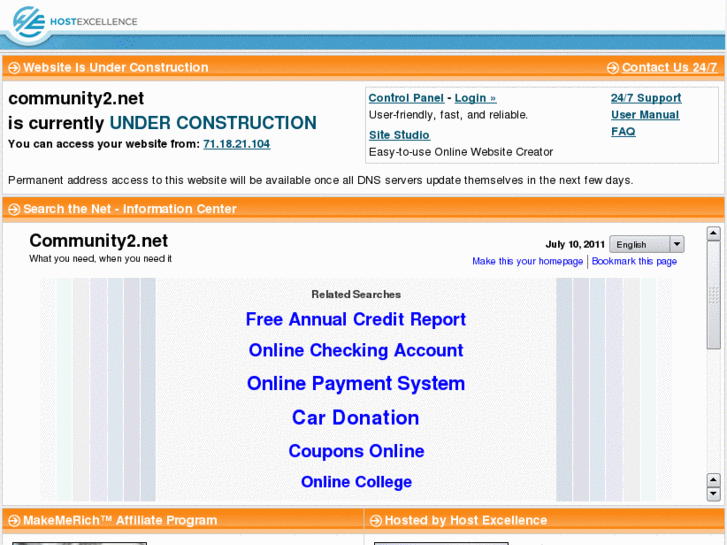
Task: Click bottom scroll down arrow of search frame
Action: point(713,494)
